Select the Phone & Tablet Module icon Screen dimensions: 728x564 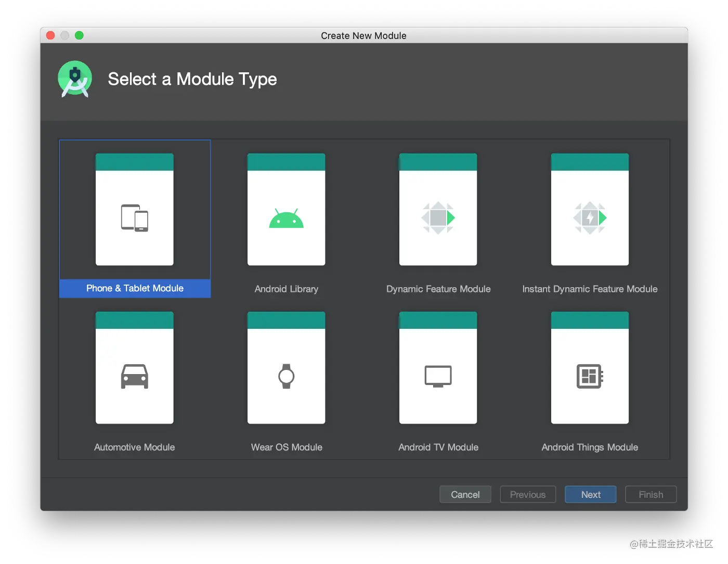(135, 218)
